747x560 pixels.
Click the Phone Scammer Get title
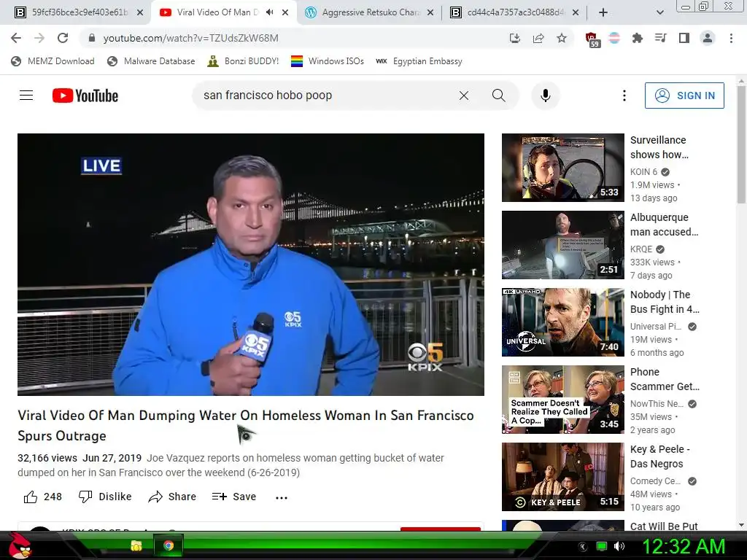coord(665,379)
